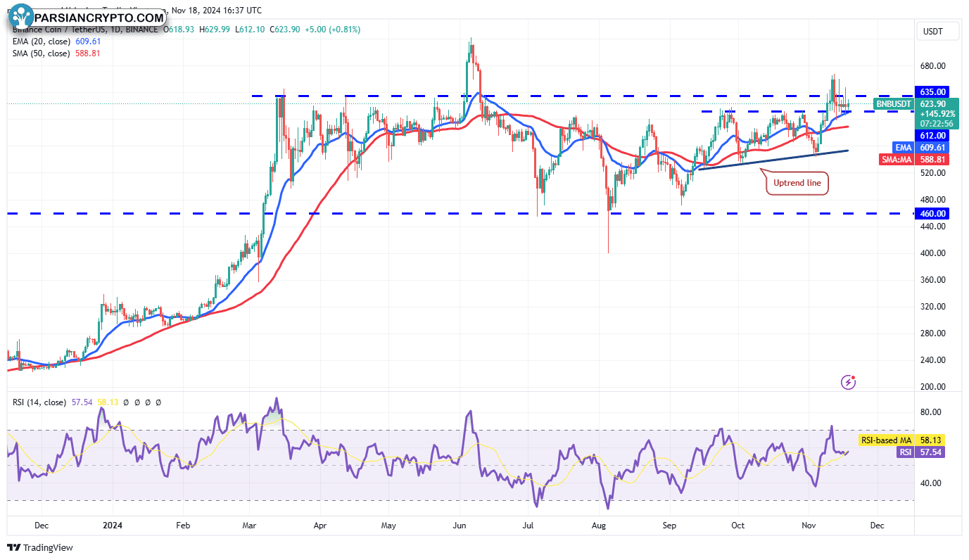Click the 80.00 RSI axis label
Viewport: 969px width, 560px height.
pos(930,412)
